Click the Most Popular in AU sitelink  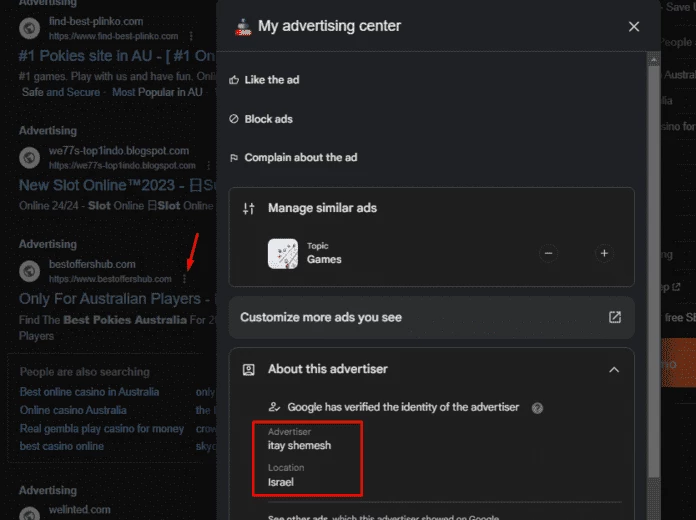point(157,92)
